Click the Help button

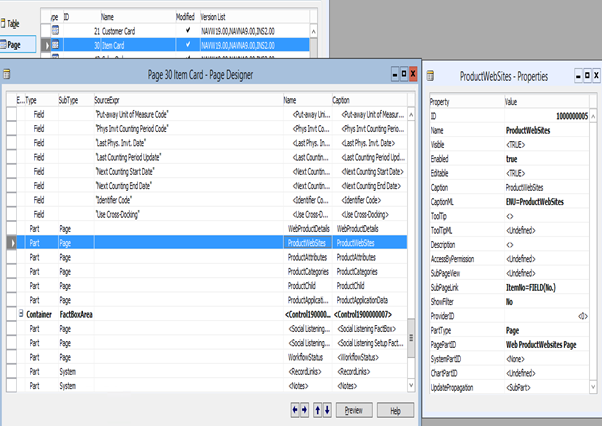click(x=395, y=410)
